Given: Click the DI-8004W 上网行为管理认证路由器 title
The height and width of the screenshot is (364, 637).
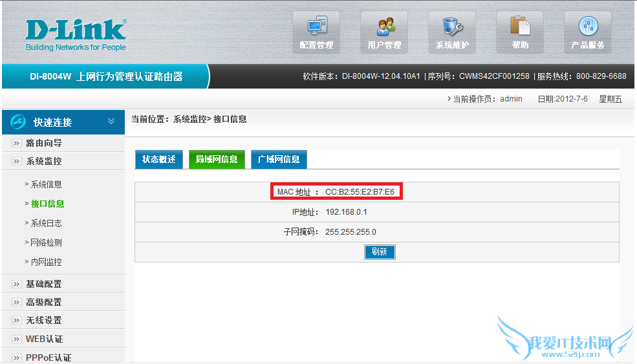Looking at the screenshot, I should pos(106,76).
